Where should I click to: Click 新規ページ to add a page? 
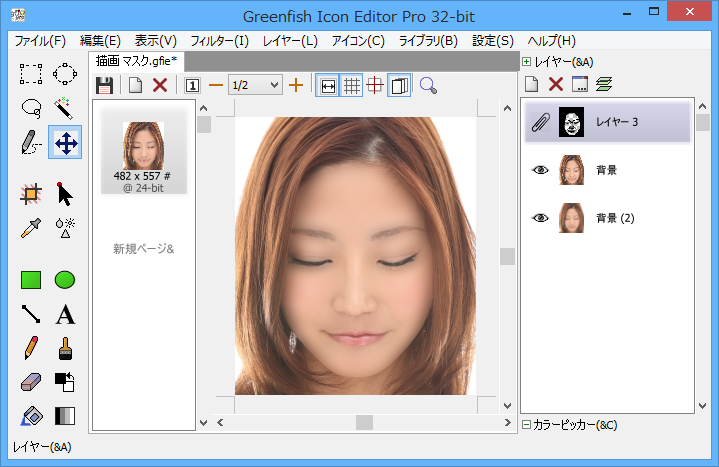pyautogui.click(x=143, y=248)
